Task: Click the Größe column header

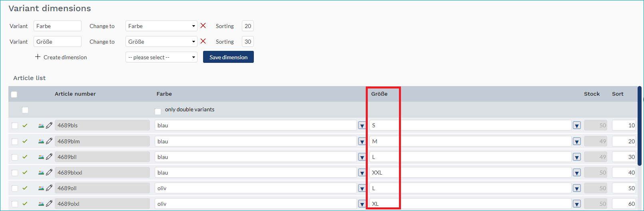Action: coord(379,94)
